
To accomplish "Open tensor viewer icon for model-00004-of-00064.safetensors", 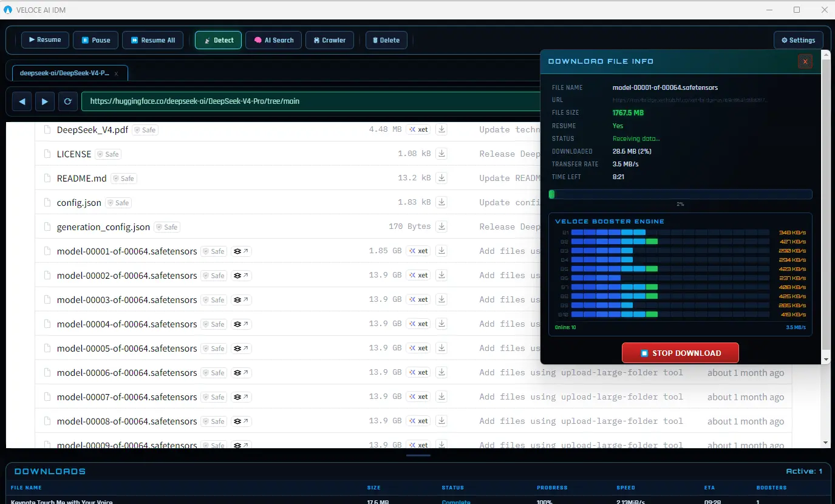I will 241,324.
